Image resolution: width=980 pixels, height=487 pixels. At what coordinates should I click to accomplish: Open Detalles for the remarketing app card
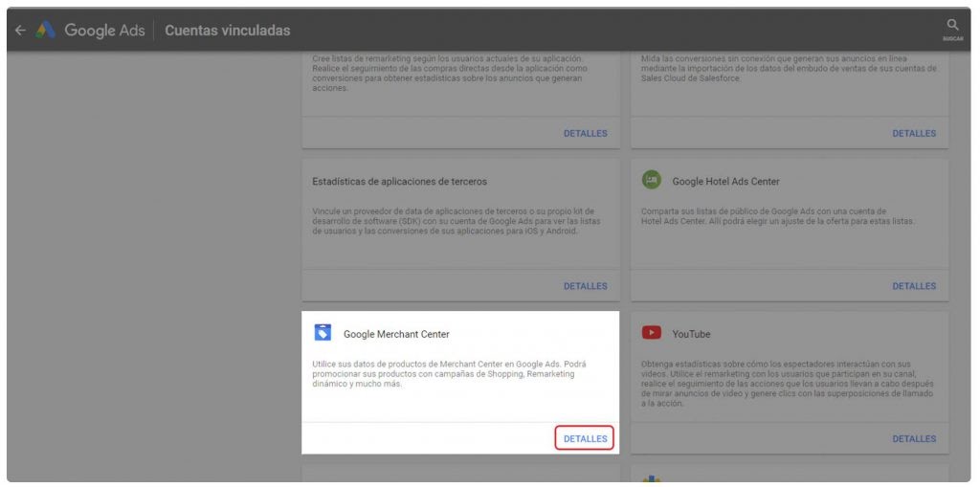point(585,133)
